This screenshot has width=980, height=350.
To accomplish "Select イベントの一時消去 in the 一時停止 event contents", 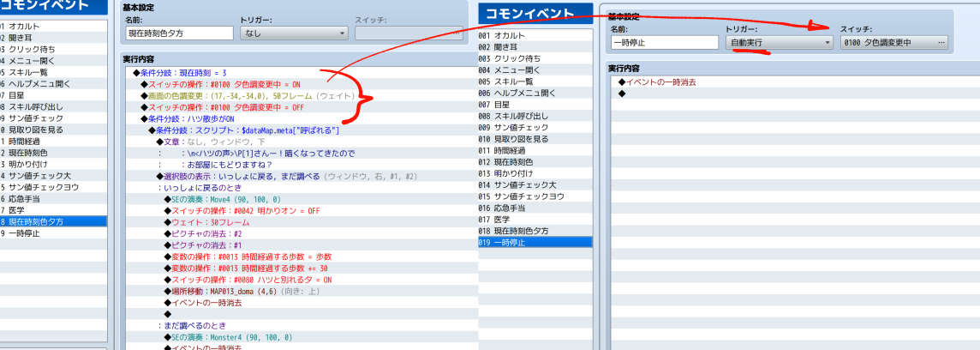I will (795, 82).
